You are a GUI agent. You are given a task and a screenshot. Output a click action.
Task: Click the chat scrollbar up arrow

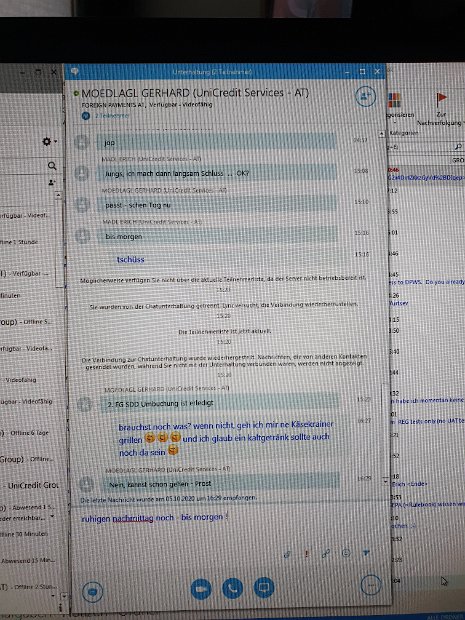tap(382, 134)
